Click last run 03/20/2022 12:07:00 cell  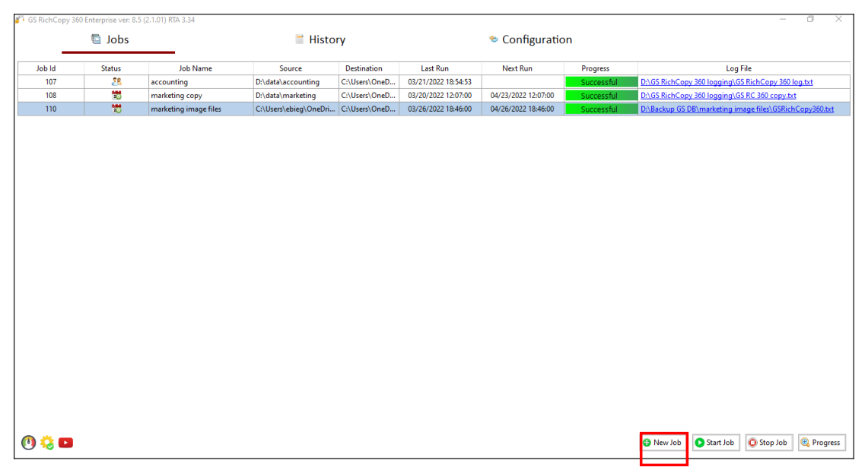(x=440, y=95)
